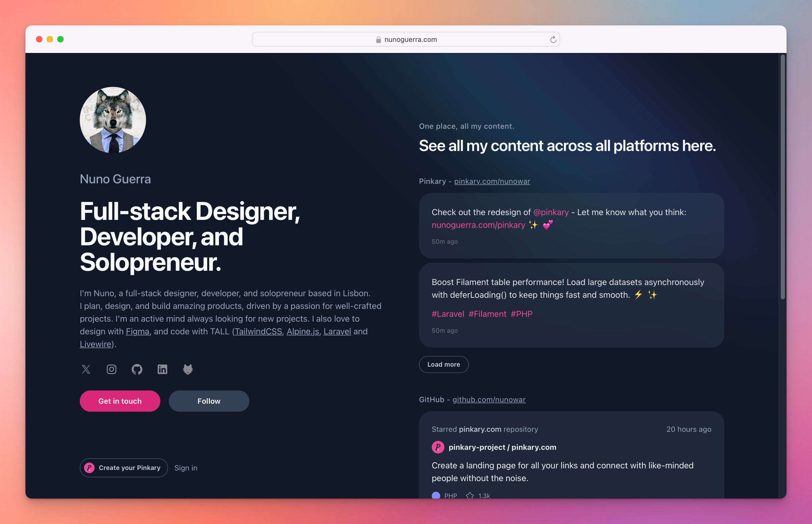This screenshot has height=524, width=812.
Task: Visit github.com/nunowar link
Action: [489, 400]
